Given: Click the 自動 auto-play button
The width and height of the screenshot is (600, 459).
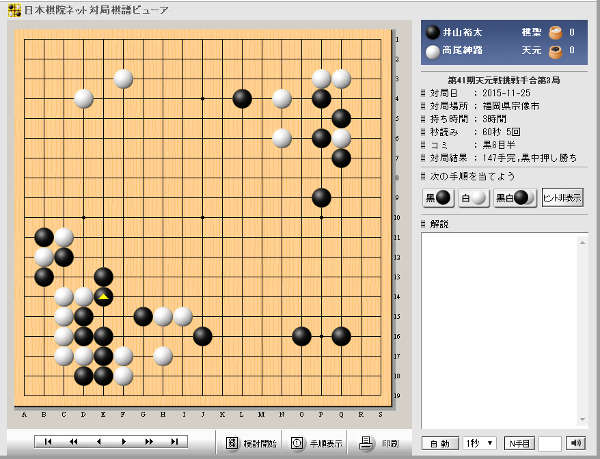Looking at the screenshot, I should tap(440, 443).
